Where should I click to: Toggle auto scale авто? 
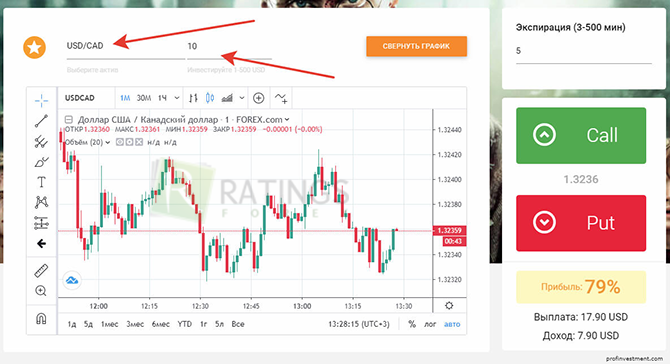452,324
